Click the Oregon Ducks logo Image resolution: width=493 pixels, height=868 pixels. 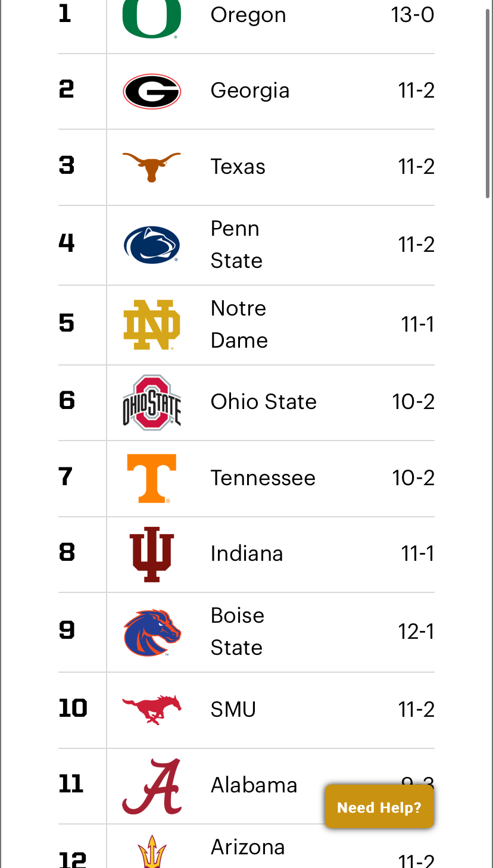click(152, 17)
